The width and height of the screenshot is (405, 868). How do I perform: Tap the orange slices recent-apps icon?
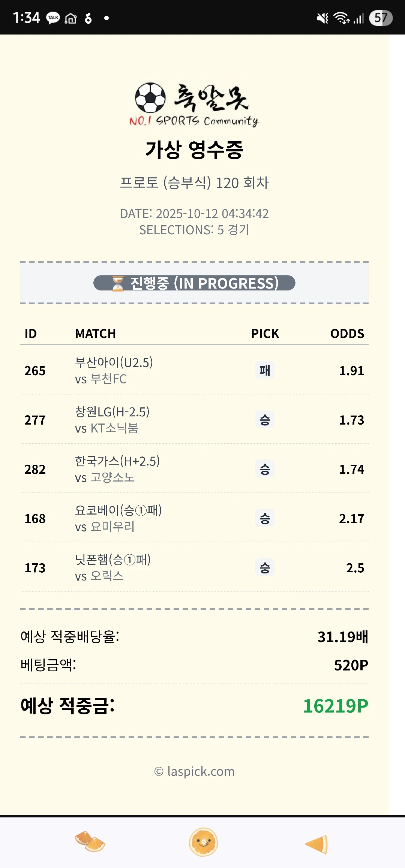click(x=90, y=842)
